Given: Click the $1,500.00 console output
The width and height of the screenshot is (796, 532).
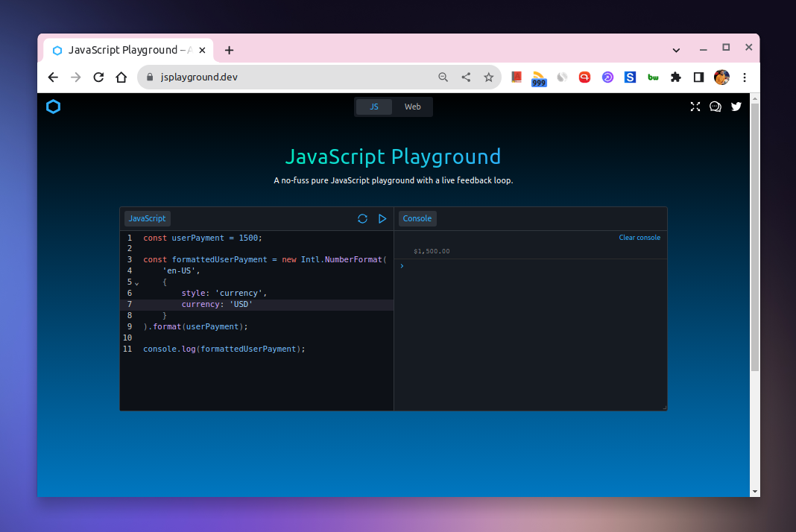Looking at the screenshot, I should click(432, 251).
